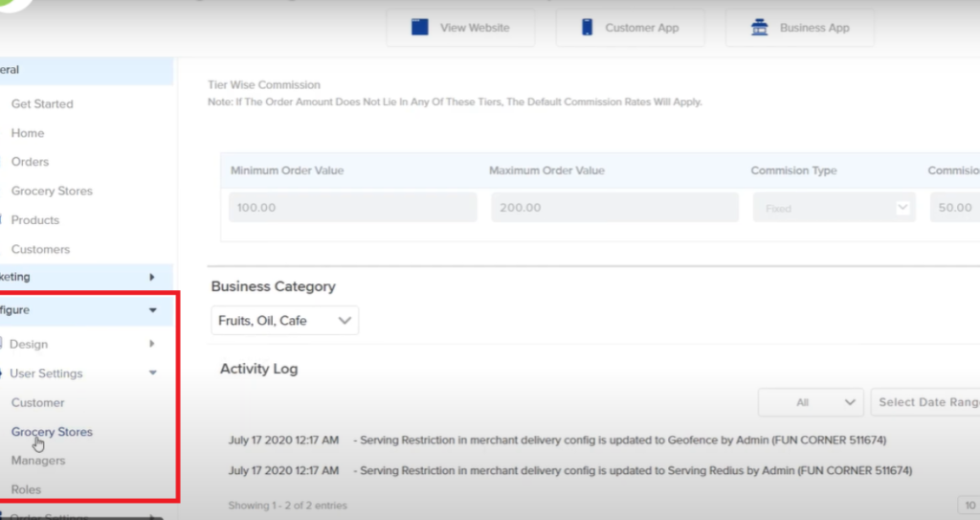Click the Maximum Order Value field
980x520 pixels.
[615, 207]
